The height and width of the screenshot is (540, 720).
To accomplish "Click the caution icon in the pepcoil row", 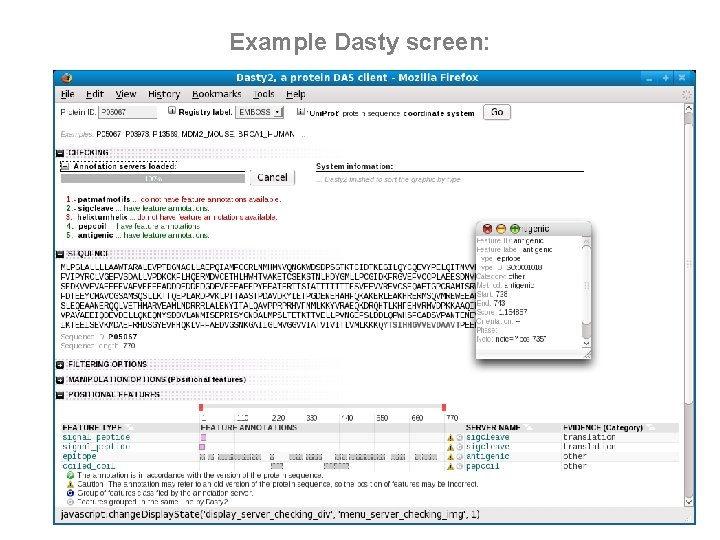I will (450, 467).
